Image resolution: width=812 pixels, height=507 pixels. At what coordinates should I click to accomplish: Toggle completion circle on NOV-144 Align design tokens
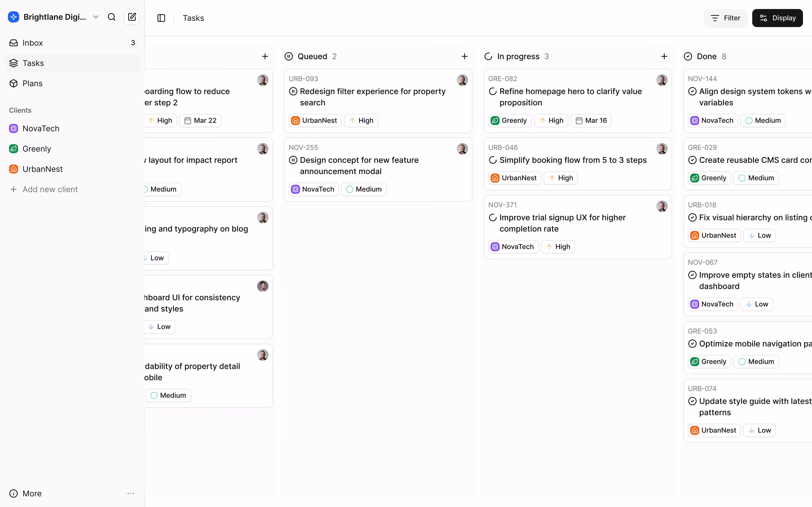coord(692,91)
